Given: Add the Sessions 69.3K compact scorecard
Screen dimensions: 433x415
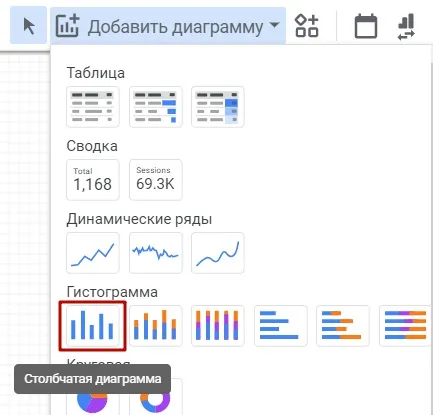Looking at the screenshot, I should pyautogui.click(x=156, y=180).
